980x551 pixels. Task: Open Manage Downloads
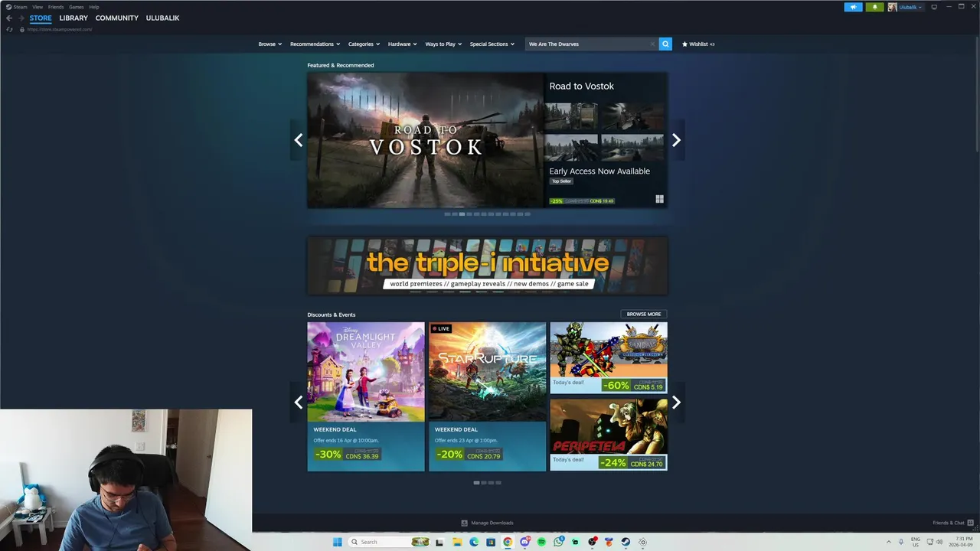(487, 523)
